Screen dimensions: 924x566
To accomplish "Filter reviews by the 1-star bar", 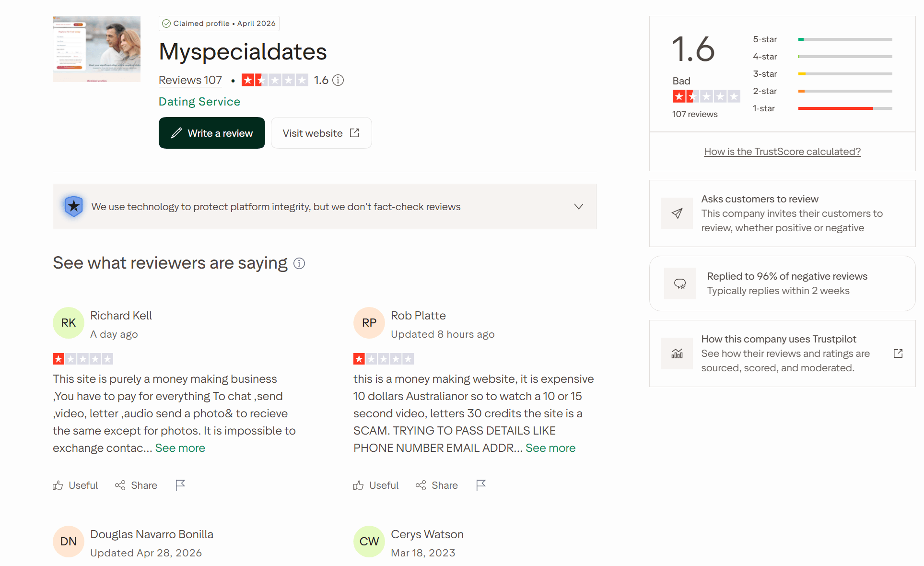I will 845,108.
